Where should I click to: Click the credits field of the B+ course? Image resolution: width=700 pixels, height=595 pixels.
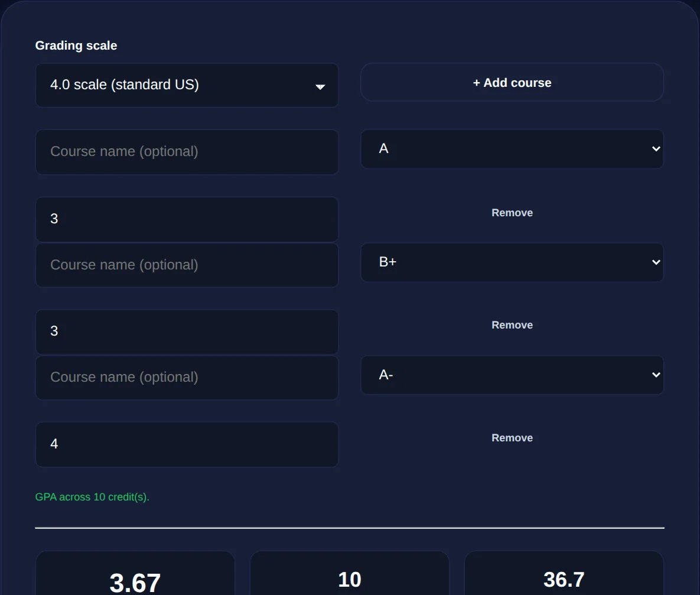point(187,331)
